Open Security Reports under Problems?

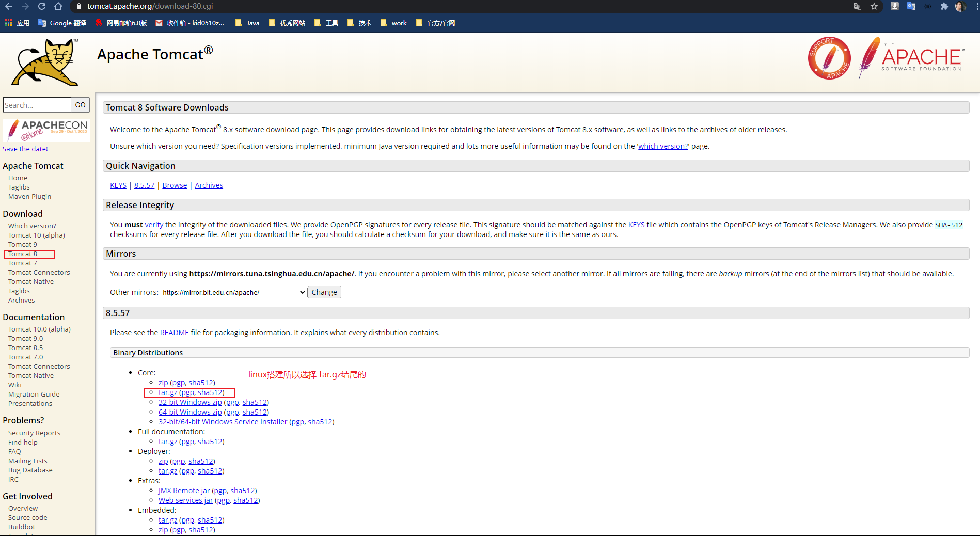pos(35,433)
